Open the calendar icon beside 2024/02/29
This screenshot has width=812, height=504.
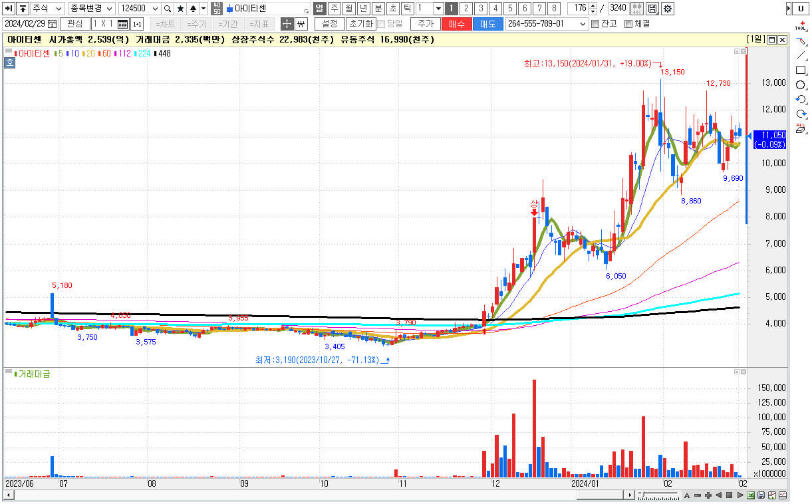[x=52, y=24]
